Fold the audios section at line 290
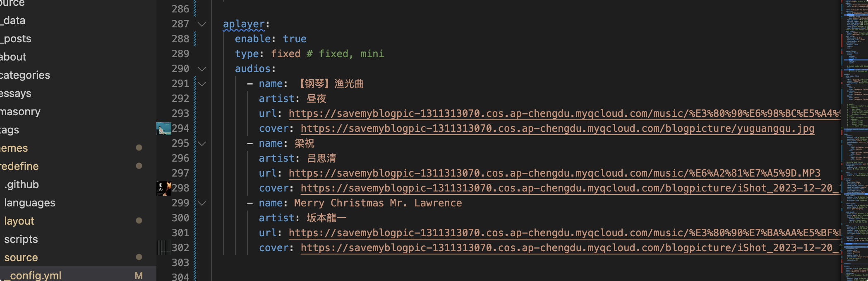This screenshot has height=281, width=868. click(202, 69)
